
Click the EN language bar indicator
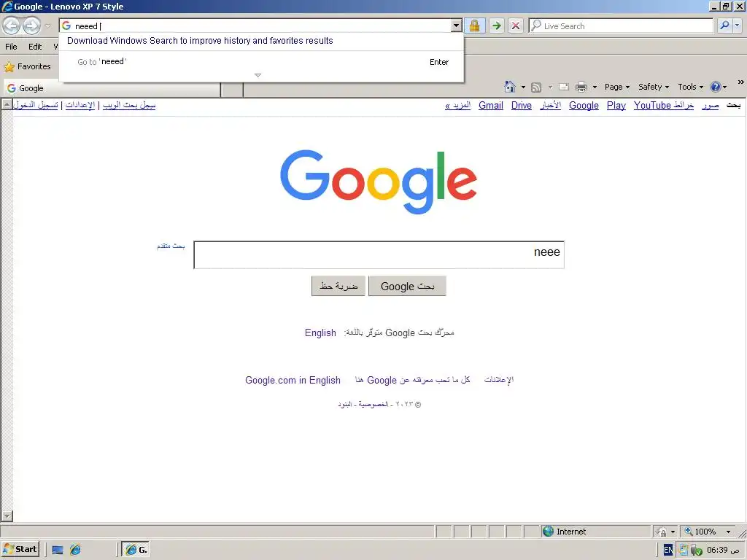[x=668, y=550]
